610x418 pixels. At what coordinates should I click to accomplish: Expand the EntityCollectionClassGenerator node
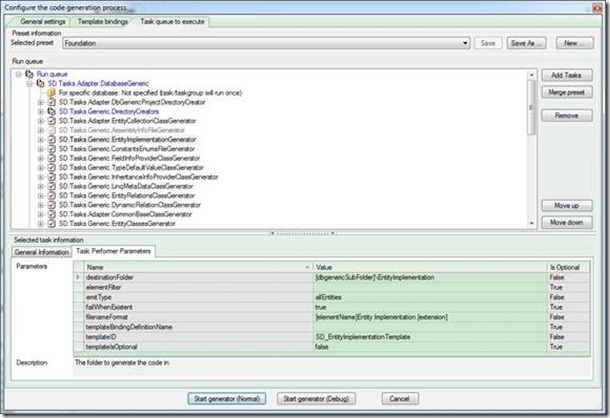coord(40,121)
